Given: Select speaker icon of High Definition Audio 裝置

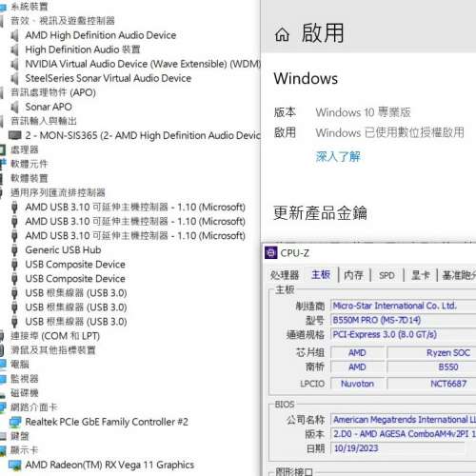Looking at the screenshot, I should point(14,50).
